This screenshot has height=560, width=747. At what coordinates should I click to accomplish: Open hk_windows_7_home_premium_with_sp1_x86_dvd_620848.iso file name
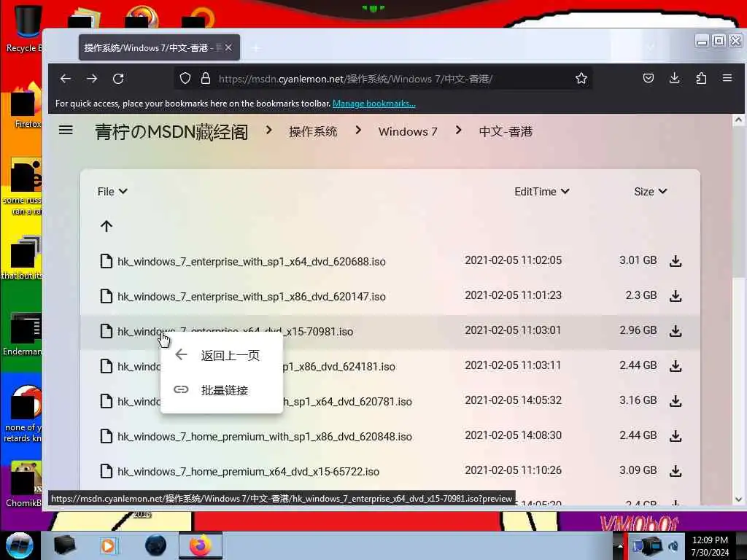click(265, 437)
